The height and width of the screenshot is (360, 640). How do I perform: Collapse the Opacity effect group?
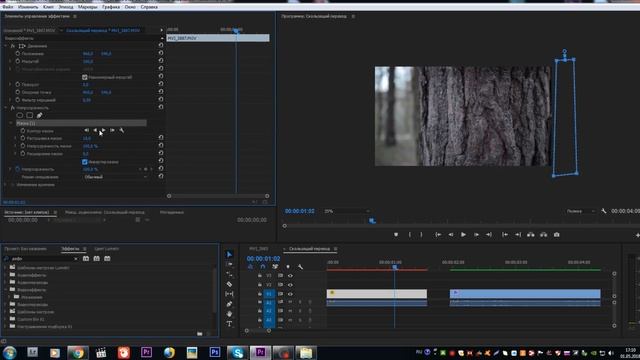[x=6, y=108]
